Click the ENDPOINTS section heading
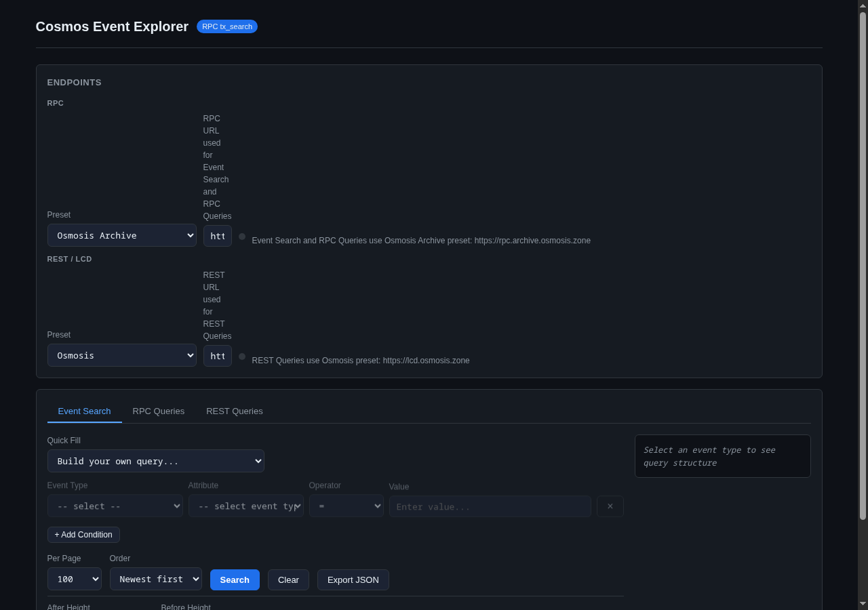 (x=75, y=83)
